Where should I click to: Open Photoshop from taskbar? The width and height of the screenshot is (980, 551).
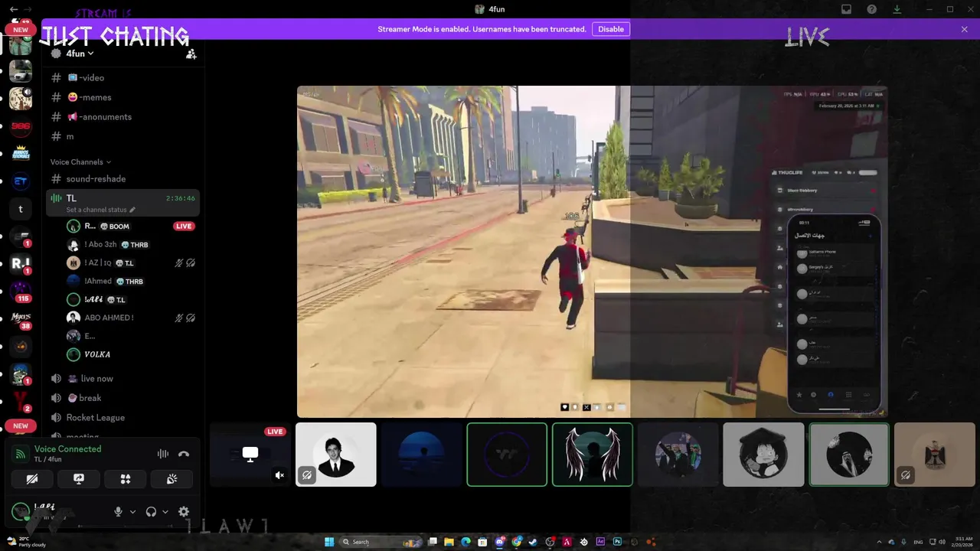click(617, 542)
